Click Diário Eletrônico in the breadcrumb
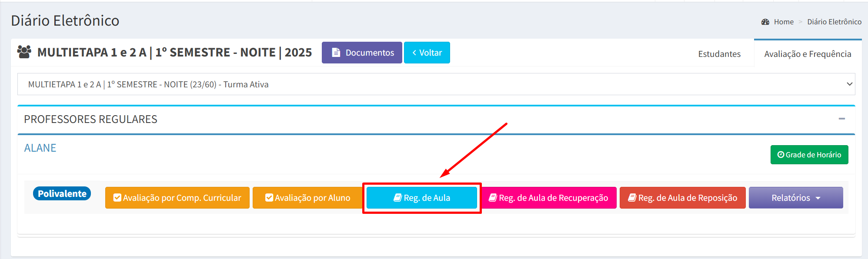 point(834,22)
